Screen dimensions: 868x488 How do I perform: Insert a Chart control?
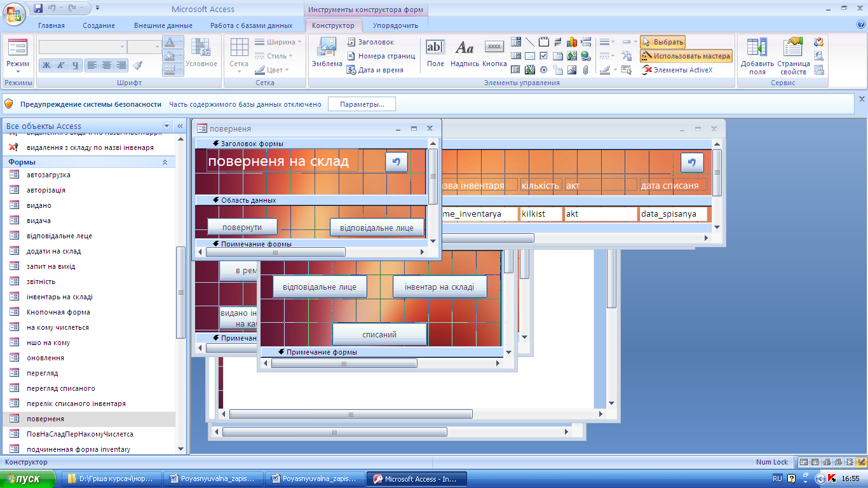(x=571, y=42)
